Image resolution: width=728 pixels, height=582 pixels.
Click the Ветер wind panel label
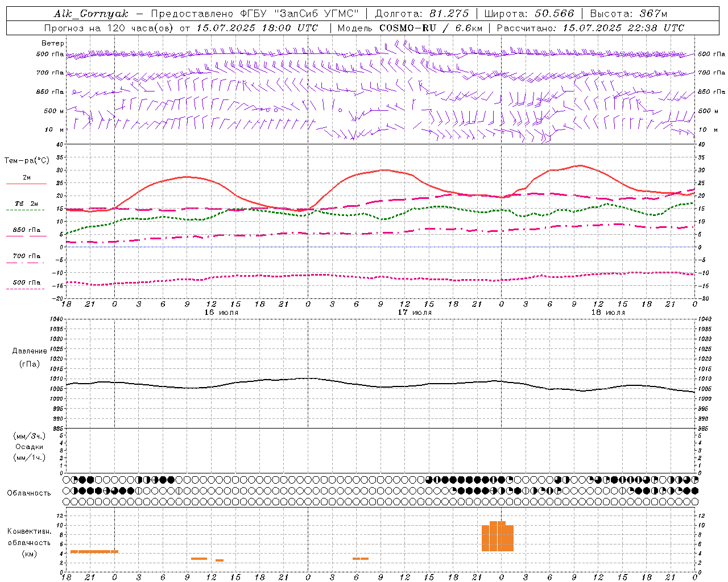pos(53,43)
